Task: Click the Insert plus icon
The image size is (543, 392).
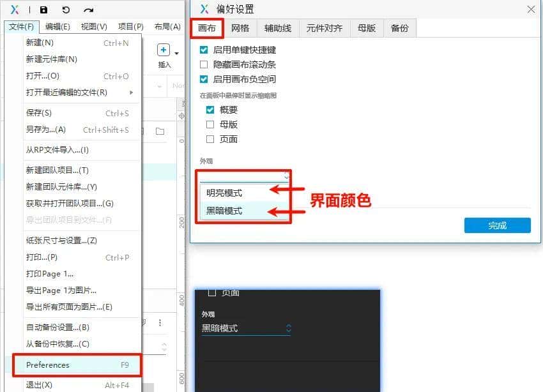Action: (x=164, y=50)
